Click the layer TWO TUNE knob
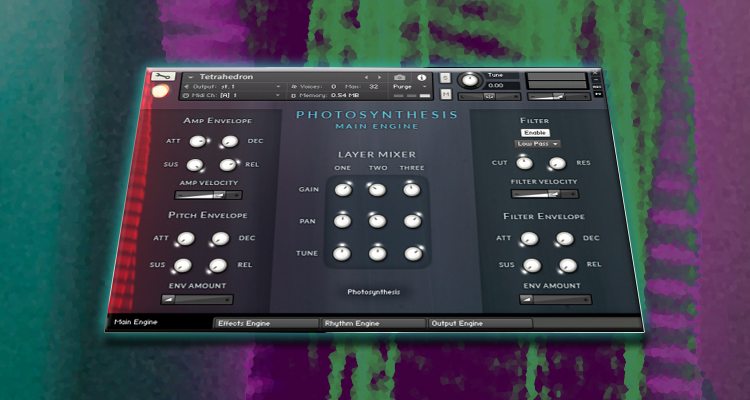This screenshot has height=400, width=750. click(x=377, y=254)
